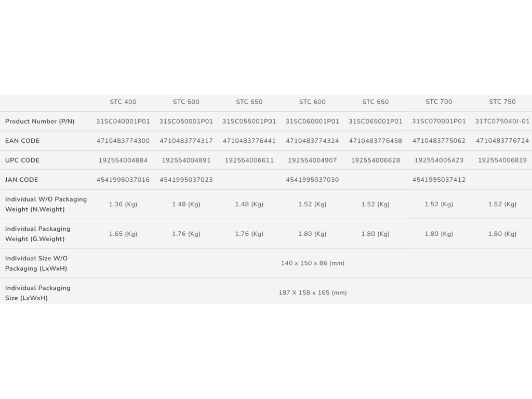
Task: Click product number 31SC040001P01
Action: (123, 121)
